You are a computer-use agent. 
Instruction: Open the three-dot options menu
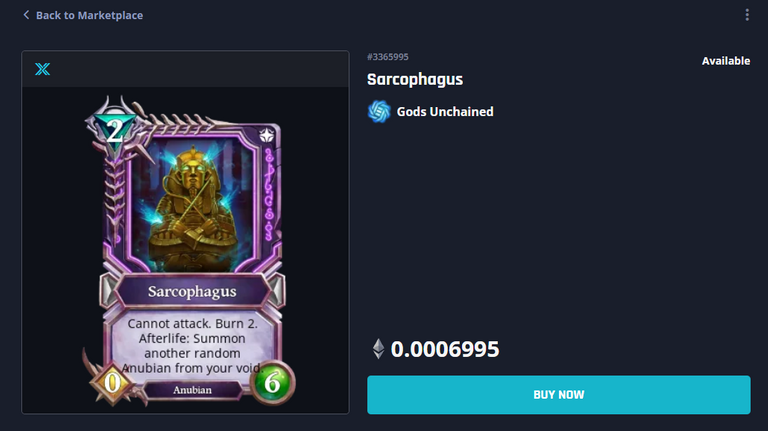click(747, 15)
